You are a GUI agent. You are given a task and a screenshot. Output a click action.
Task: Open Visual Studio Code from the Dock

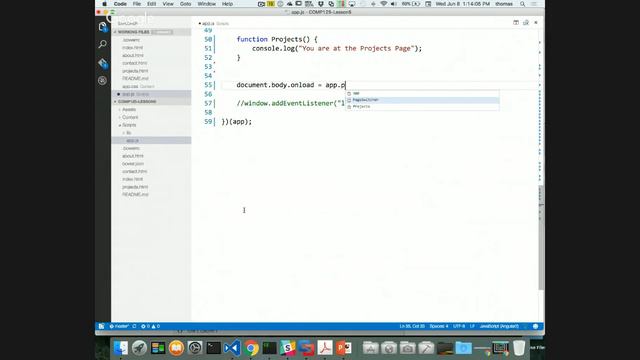point(232,348)
